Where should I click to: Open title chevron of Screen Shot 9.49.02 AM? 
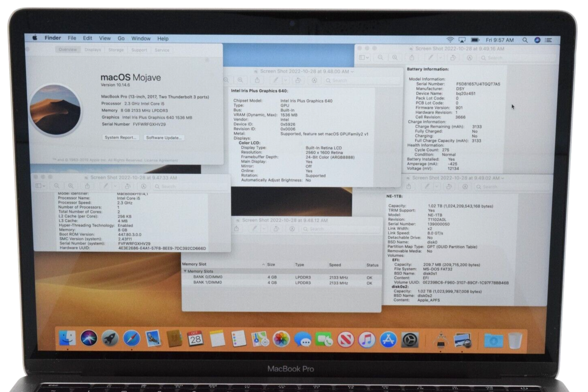[x=503, y=178]
